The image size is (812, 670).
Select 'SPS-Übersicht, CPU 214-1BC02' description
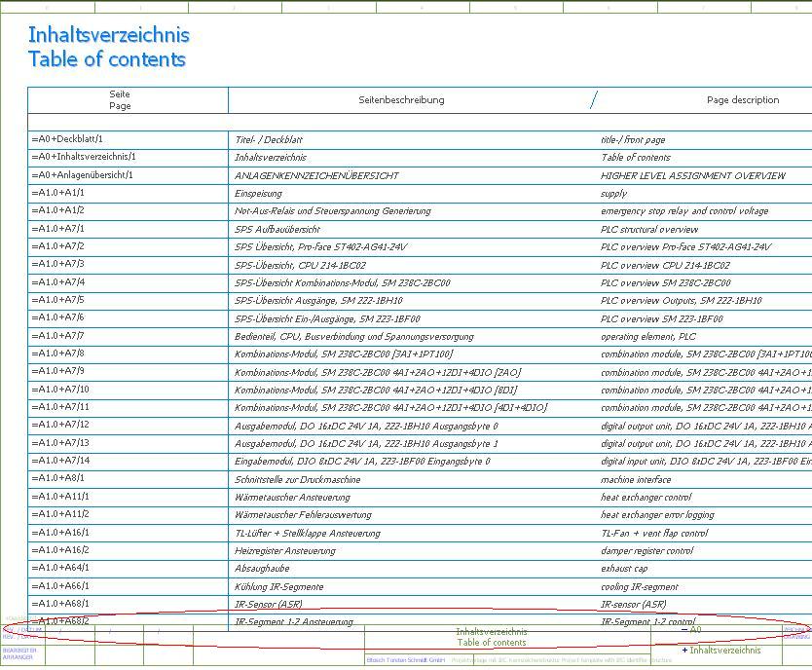pyautogui.click(x=300, y=265)
